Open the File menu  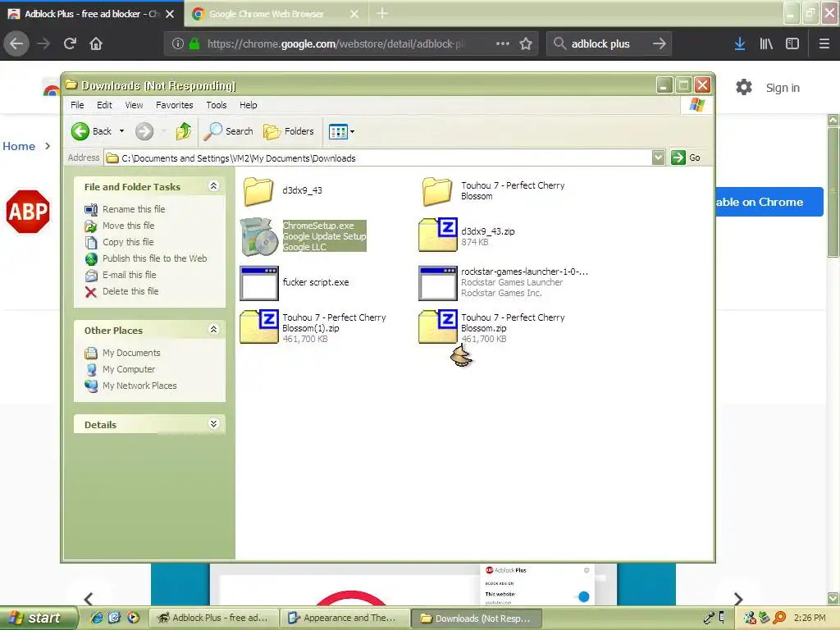tap(77, 105)
